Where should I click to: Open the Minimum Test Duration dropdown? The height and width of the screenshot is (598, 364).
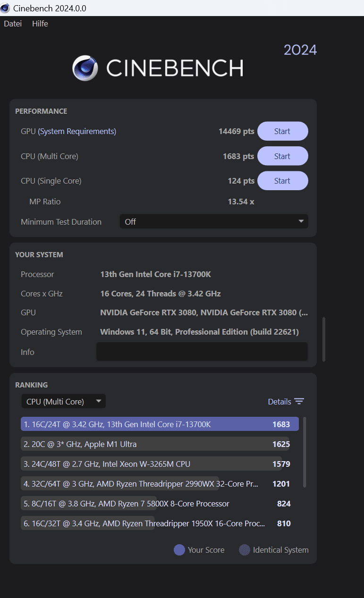214,221
